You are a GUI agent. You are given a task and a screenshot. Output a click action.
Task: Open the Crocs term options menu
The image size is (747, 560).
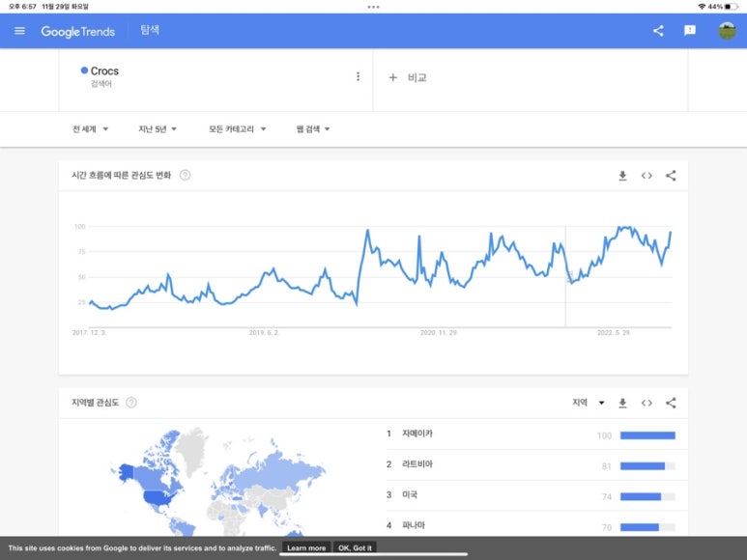click(358, 77)
